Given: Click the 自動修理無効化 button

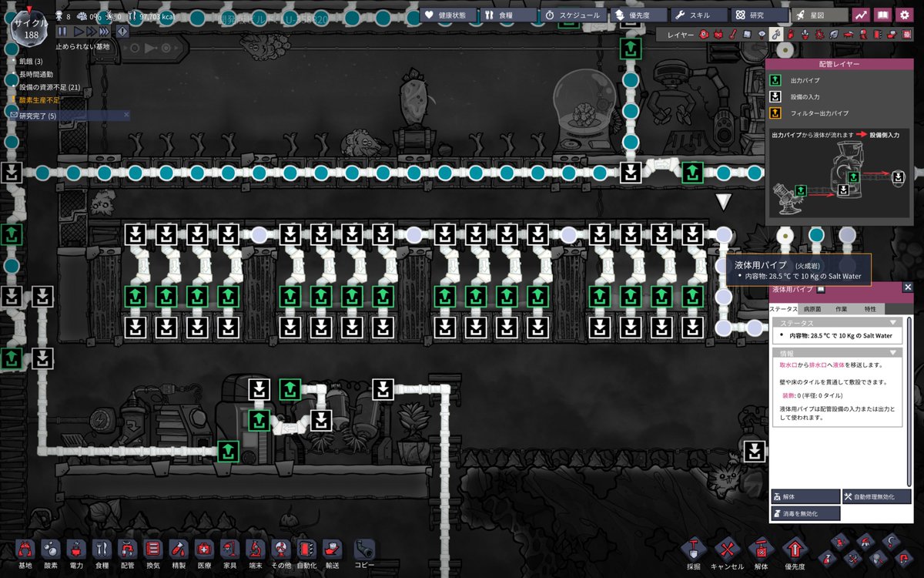Looking at the screenshot, I should tap(877, 497).
